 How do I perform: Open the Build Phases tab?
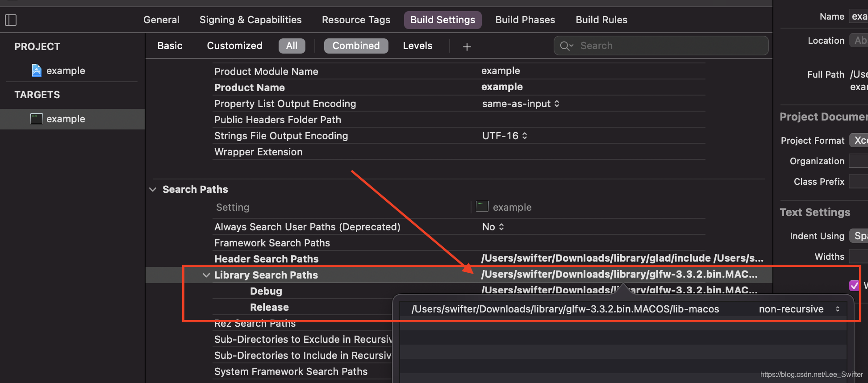point(525,20)
